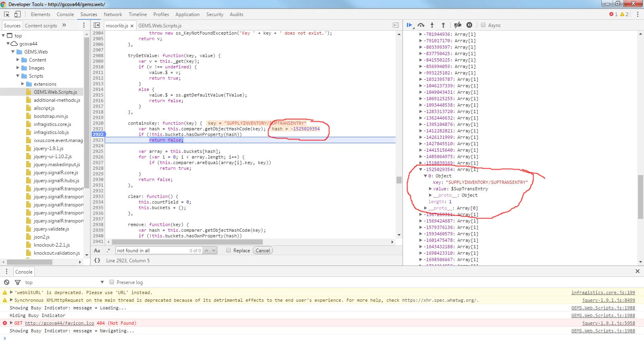Open the GEMS.Web.Scripts.js editor tab
The width and height of the screenshot is (644, 346).
160,25
